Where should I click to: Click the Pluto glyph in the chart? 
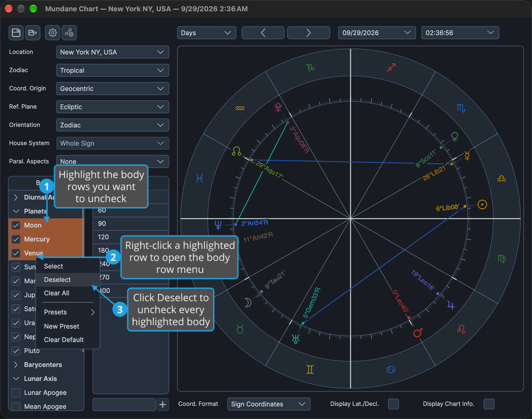pyautogui.click(x=278, y=107)
